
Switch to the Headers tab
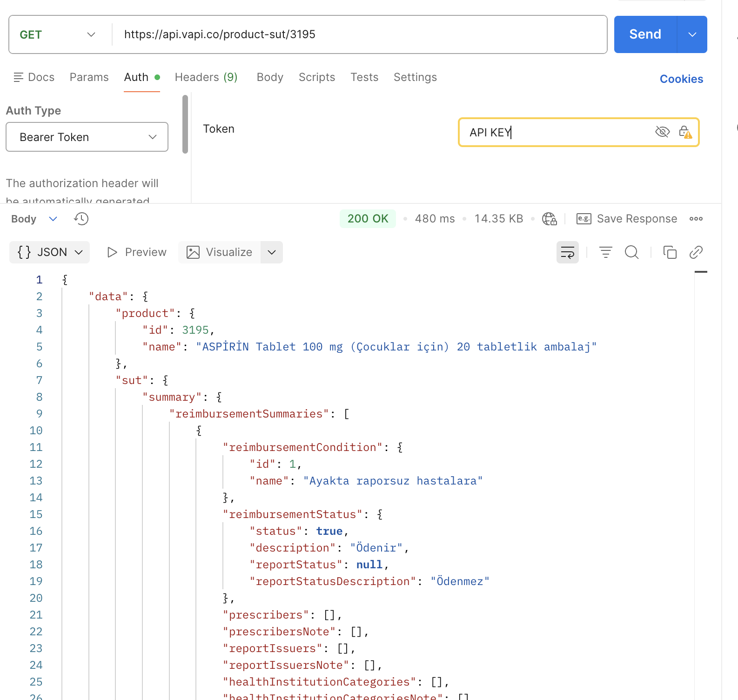point(206,77)
